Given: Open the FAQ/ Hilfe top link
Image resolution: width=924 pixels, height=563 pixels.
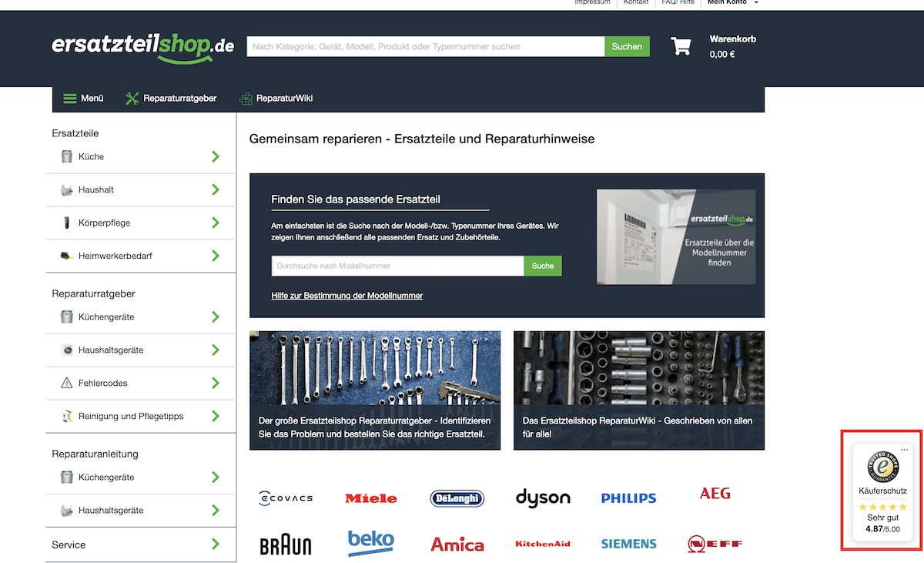Looking at the screenshot, I should click(678, 2).
